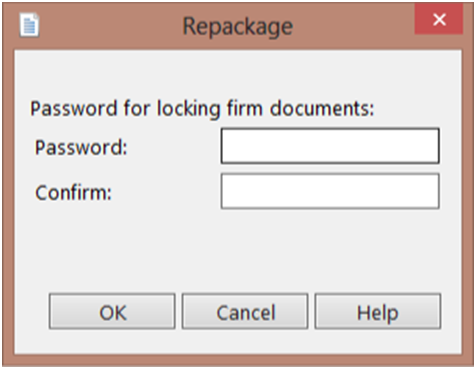This screenshot has width=476, height=369.
Task: Click the 'Password:' field label
Action: point(81,147)
